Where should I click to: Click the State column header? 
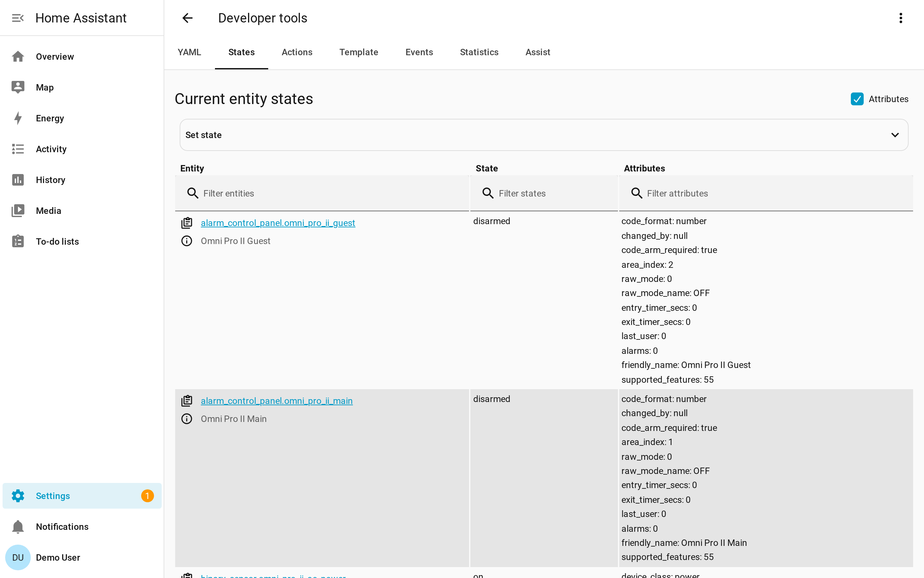tap(487, 168)
